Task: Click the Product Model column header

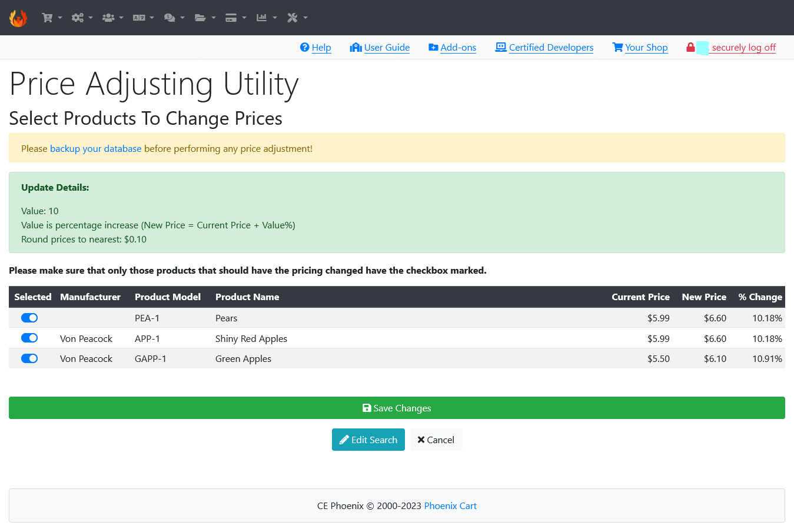Action: (168, 297)
